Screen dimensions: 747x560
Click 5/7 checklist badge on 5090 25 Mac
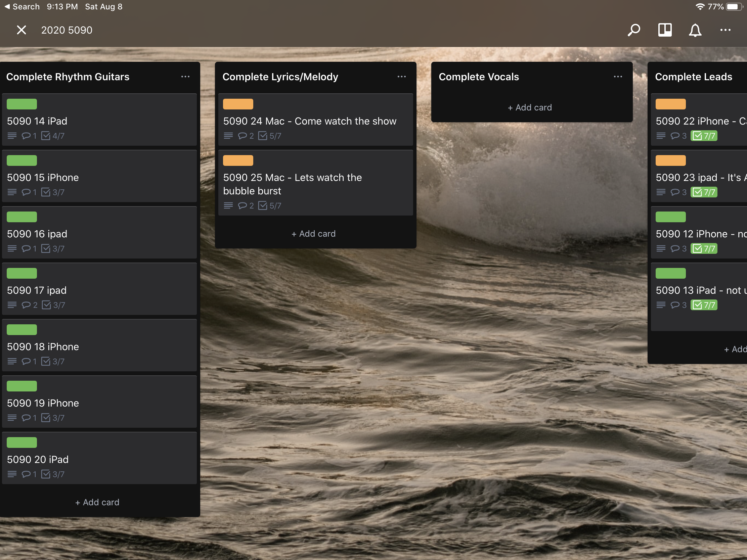click(x=269, y=205)
